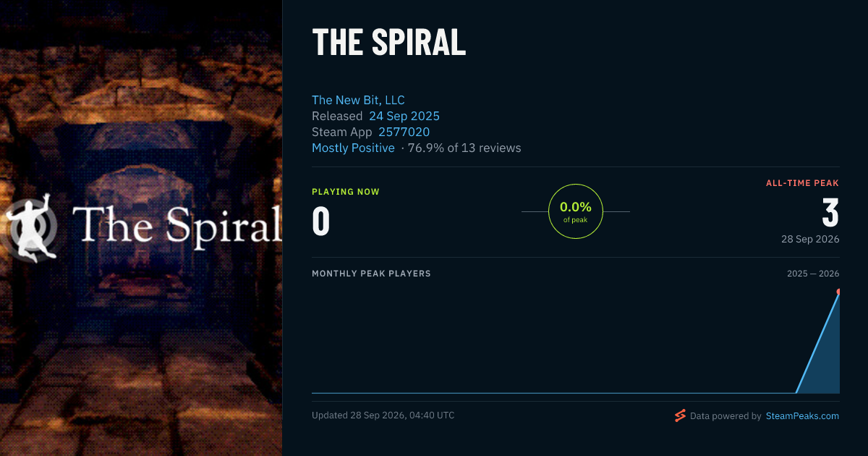868x456 pixels.
Task: Click the 2025 — 2026 chart range label
Action: pyautogui.click(x=813, y=274)
